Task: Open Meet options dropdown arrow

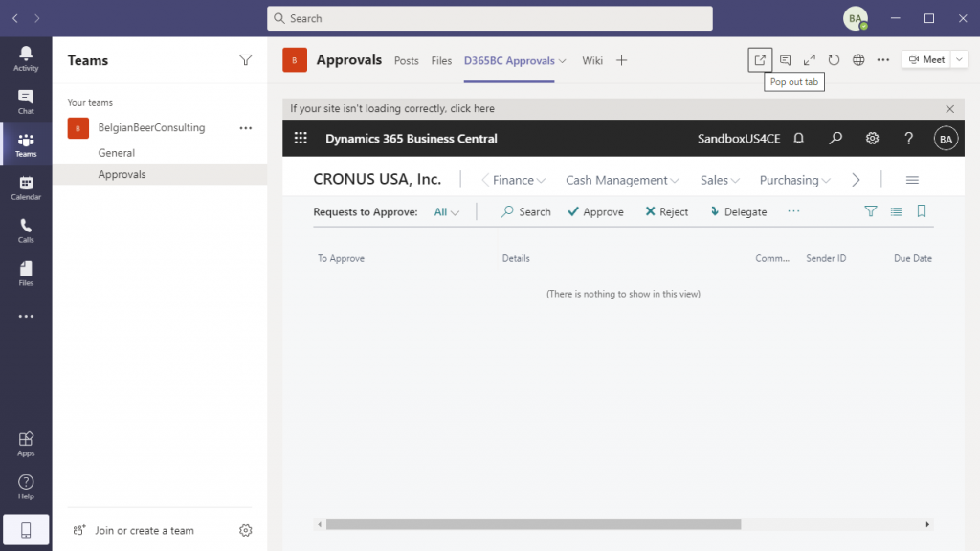Action: (x=959, y=60)
